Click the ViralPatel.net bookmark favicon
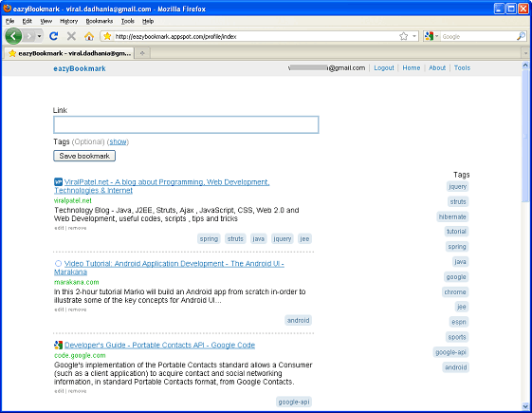The width and height of the screenshot is (532, 413). (59, 181)
